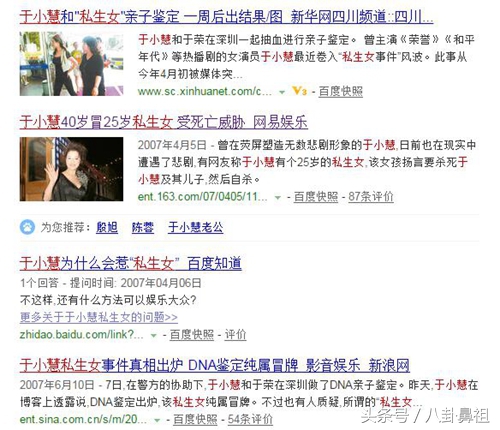Expand dropdown arrow beside ent.163.com URL
The width and height of the screenshot is (500, 430).
[x=277, y=198]
